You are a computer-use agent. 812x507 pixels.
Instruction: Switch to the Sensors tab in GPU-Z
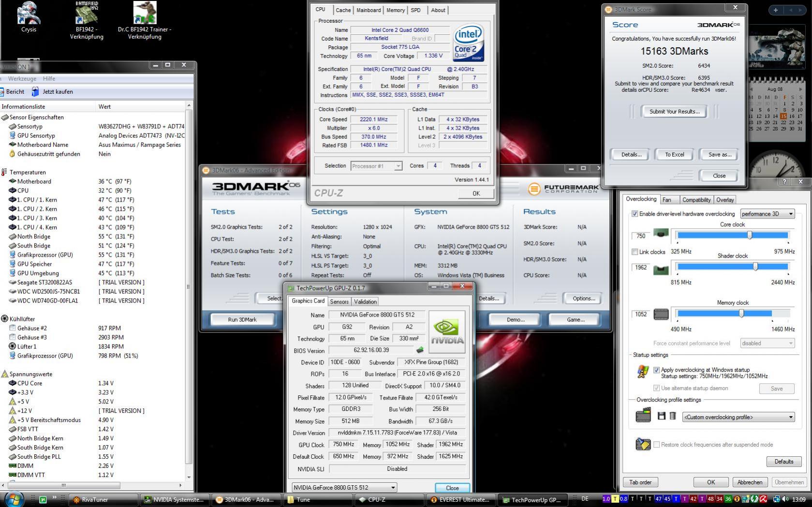tap(339, 302)
